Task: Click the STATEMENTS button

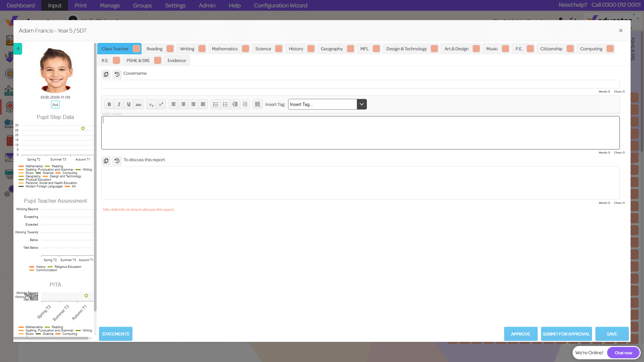Action: pos(116,334)
